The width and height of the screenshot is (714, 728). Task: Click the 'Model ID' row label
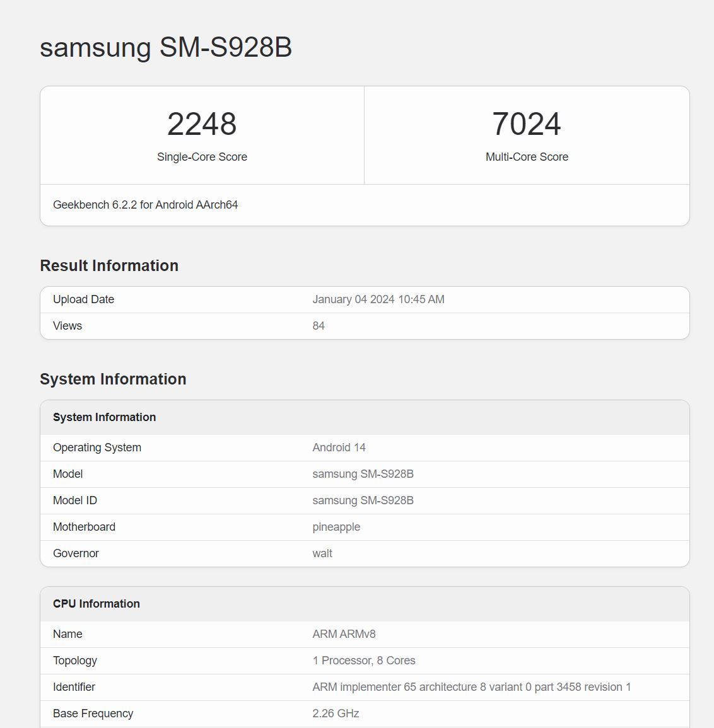click(75, 500)
